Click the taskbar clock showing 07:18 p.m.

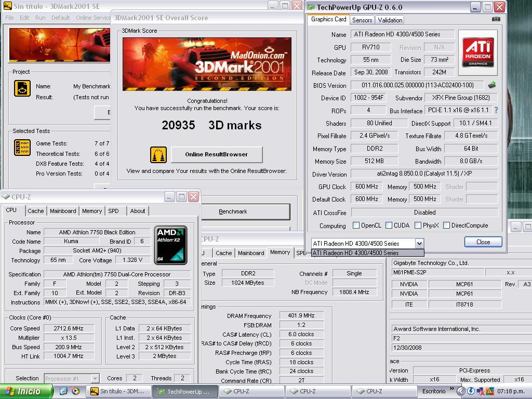click(x=511, y=392)
